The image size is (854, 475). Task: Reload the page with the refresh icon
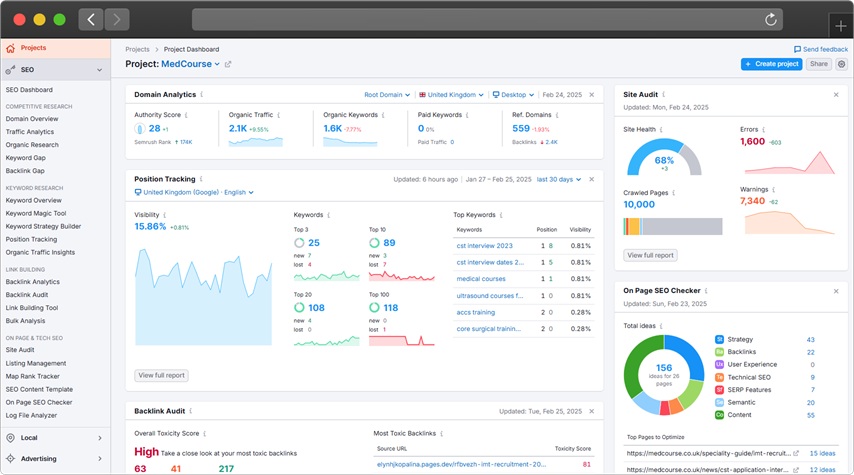coord(771,20)
